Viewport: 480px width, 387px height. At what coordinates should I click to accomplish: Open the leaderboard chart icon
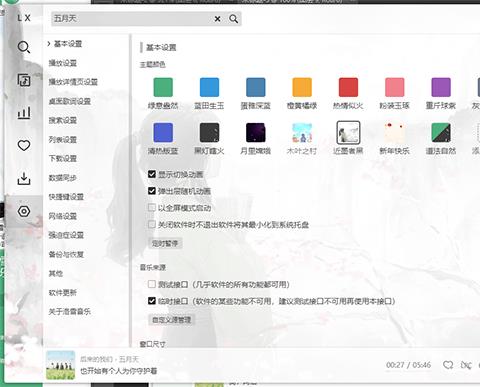[x=24, y=113]
